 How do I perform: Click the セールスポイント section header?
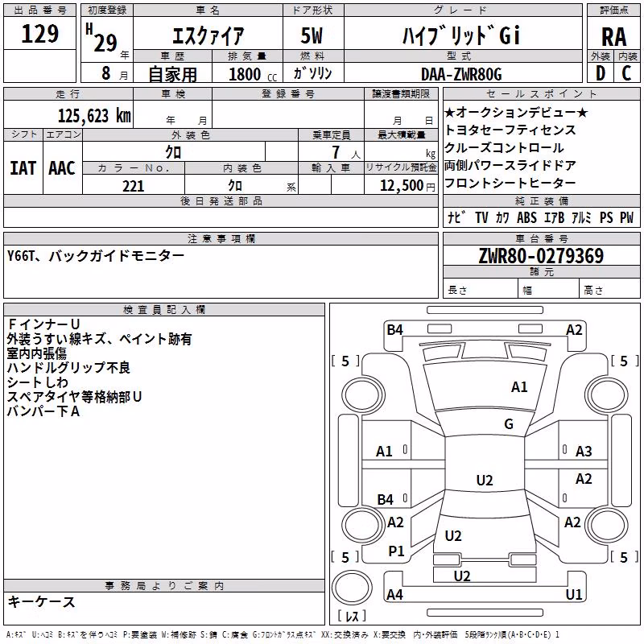(541, 93)
